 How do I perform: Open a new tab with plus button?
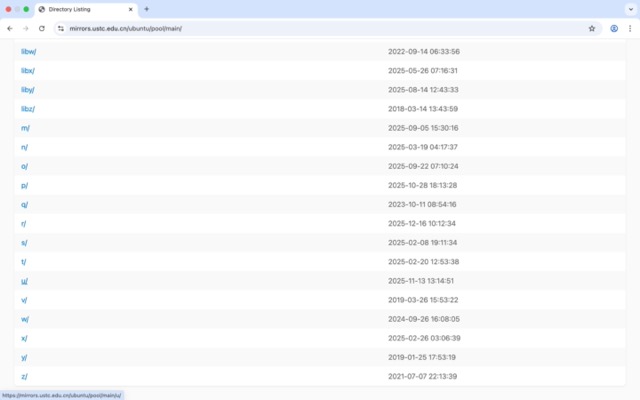coord(147,9)
